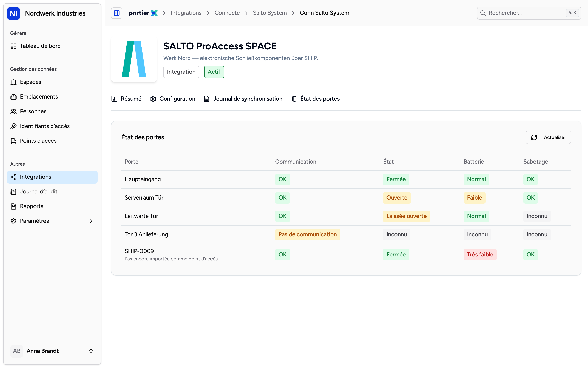Click the Faible battery badge
The height and width of the screenshot is (368, 588).
click(x=474, y=198)
